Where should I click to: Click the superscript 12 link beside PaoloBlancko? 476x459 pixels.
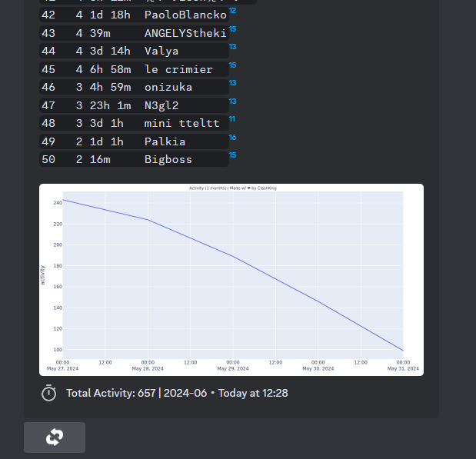point(232,11)
